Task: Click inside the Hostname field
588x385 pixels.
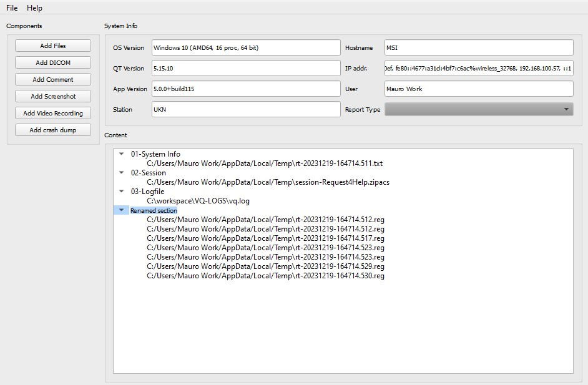Action: pyautogui.click(x=479, y=47)
